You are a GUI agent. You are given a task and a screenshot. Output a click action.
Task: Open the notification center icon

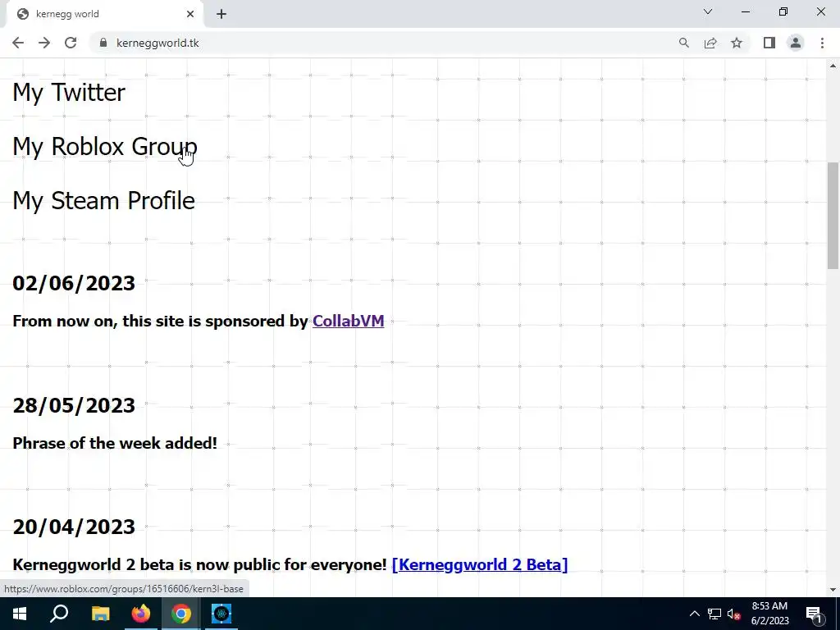pyautogui.click(x=814, y=614)
